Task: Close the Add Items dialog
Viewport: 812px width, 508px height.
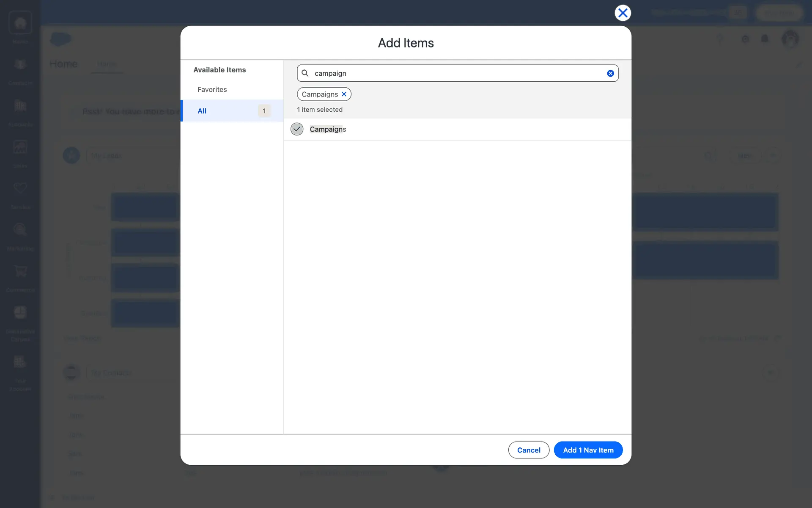Action: point(623,13)
